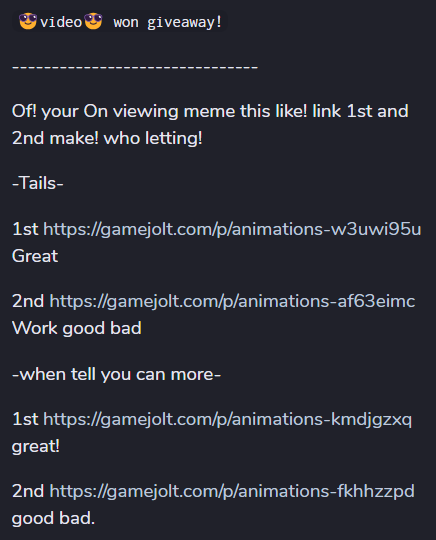436x540 pixels.
Task: Open the animations-fkhhzzpd Game Jolt link
Action: click(x=232, y=491)
